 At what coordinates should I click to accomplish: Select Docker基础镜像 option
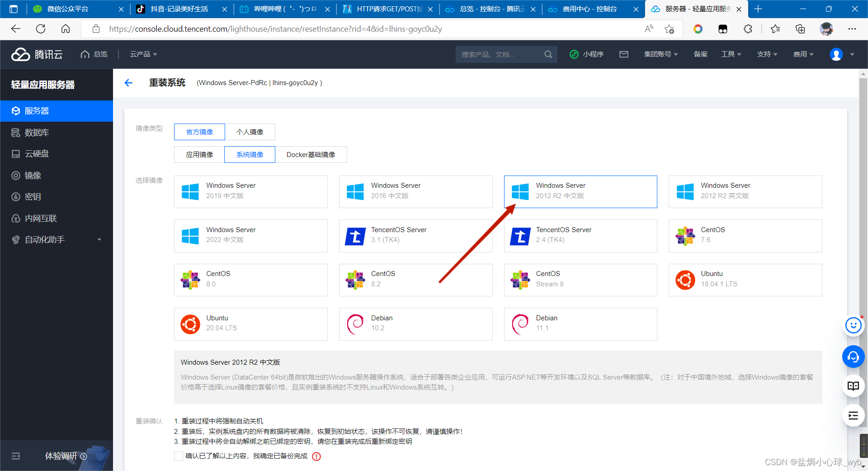click(x=311, y=154)
